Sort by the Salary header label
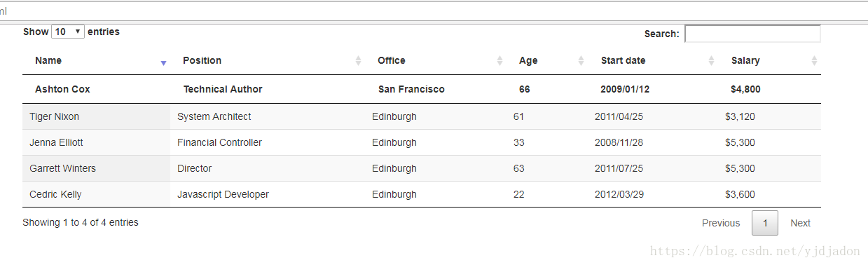 745,60
